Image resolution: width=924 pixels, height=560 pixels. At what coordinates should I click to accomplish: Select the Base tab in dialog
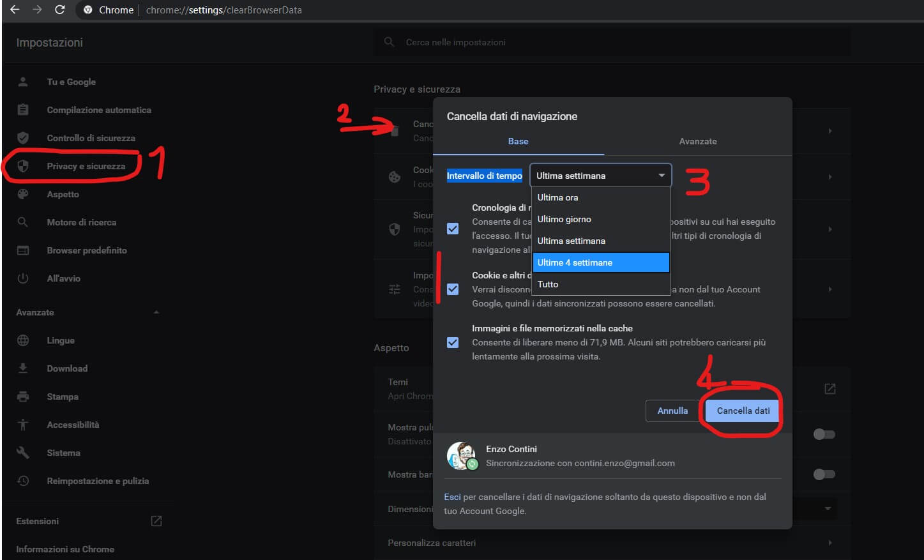pyautogui.click(x=518, y=141)
